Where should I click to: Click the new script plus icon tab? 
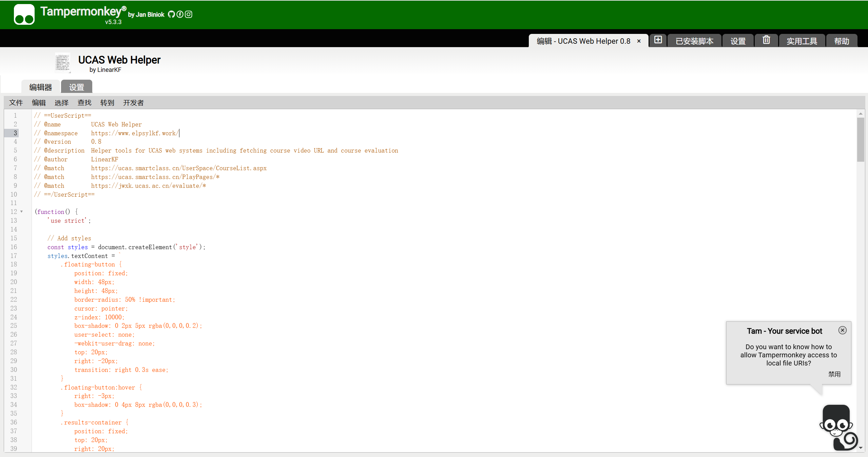[658, 40]
